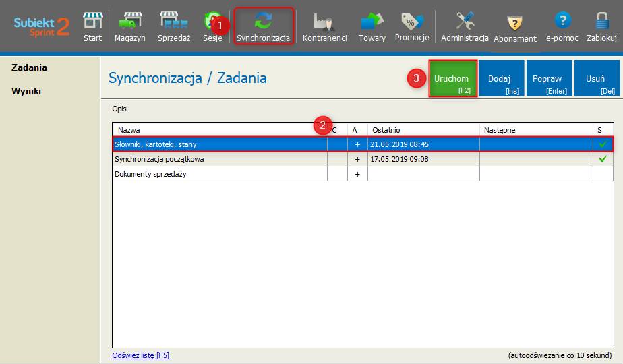Click the Subiekt Sprint 2 logo
623x364 pixels.
[x=42, y=26]
